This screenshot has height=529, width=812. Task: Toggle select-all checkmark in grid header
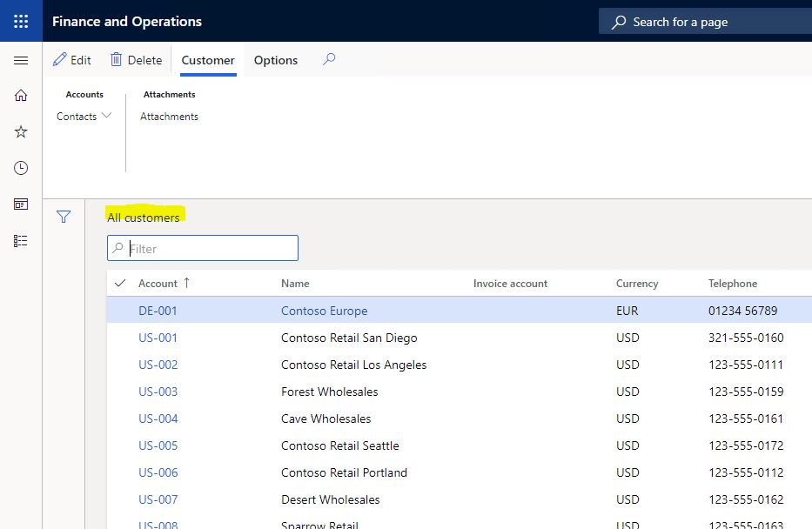[x=120, y=283]
